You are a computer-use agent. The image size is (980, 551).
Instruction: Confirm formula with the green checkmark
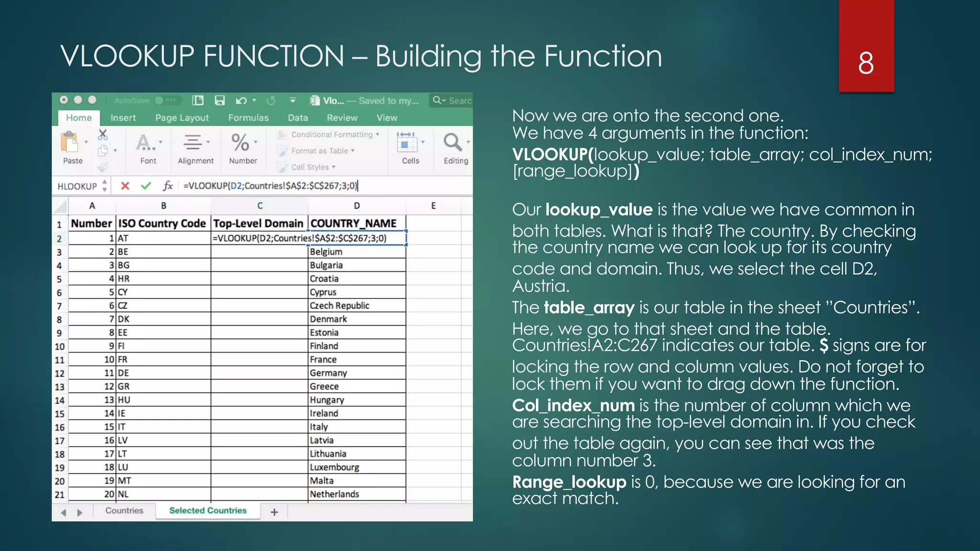click(146, 186)
